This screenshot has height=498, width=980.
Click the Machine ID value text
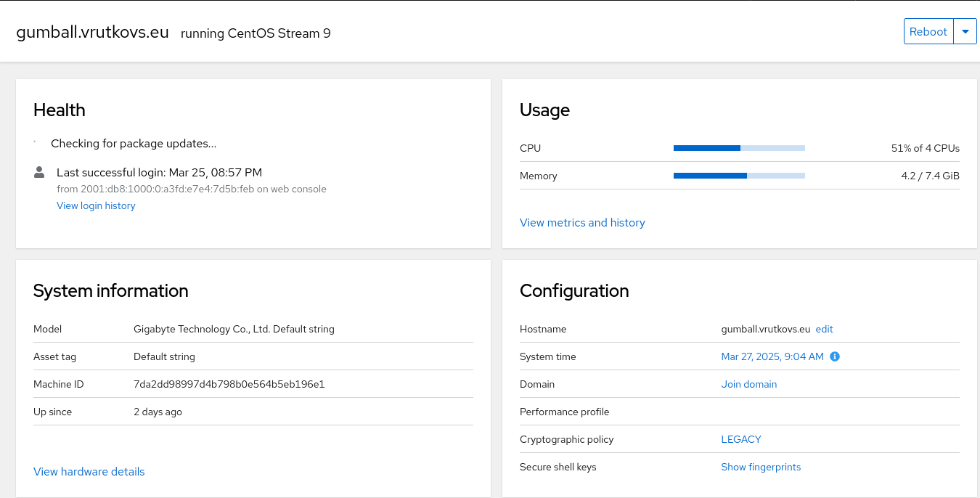click(229, 384)
